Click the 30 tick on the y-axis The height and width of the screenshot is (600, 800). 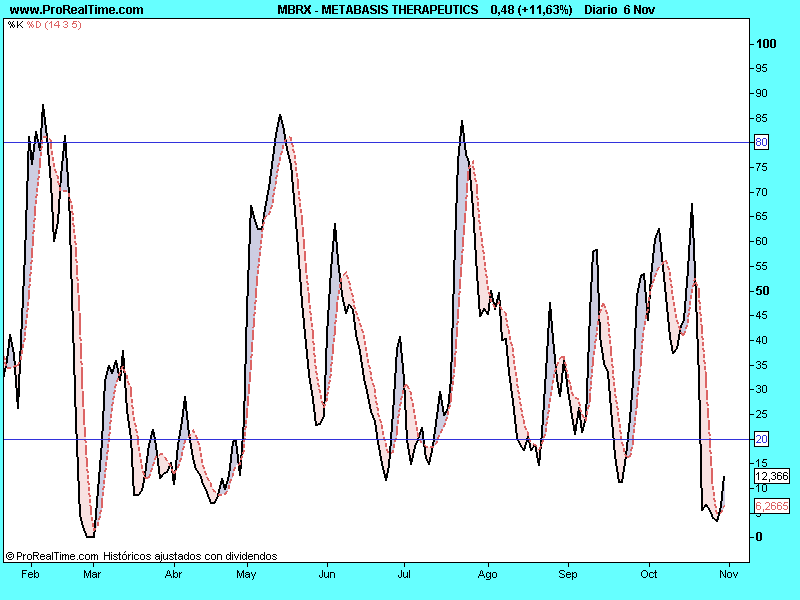[x=761, y=389]
